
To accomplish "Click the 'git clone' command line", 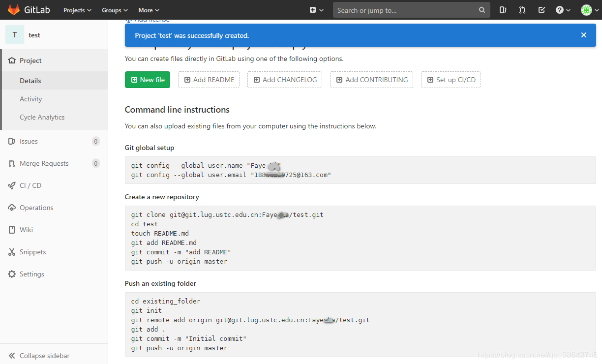I will (x=227, y=214).
